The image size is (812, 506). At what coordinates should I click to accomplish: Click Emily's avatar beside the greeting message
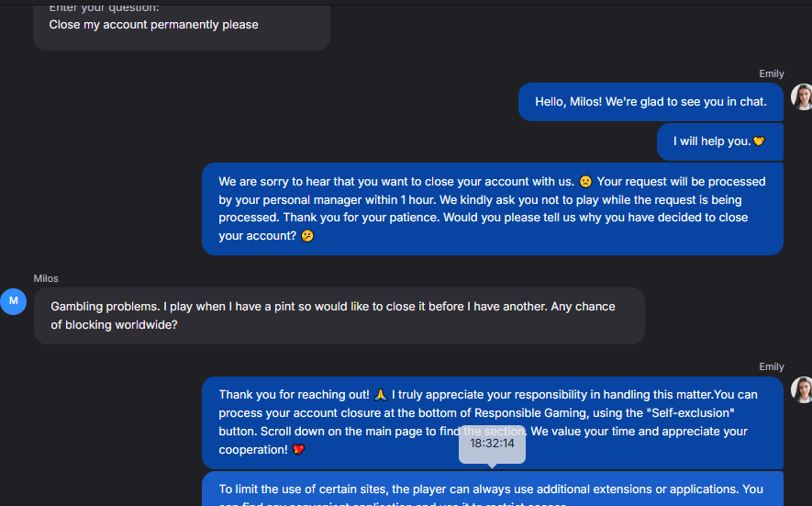(x=802, y=97)
